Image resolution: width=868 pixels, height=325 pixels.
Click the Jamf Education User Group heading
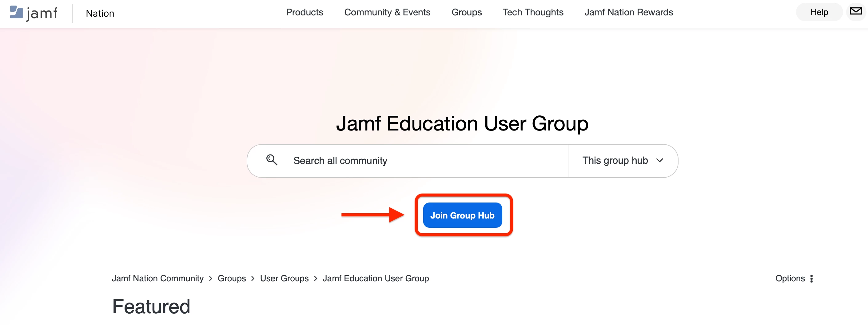pos(462,123)
